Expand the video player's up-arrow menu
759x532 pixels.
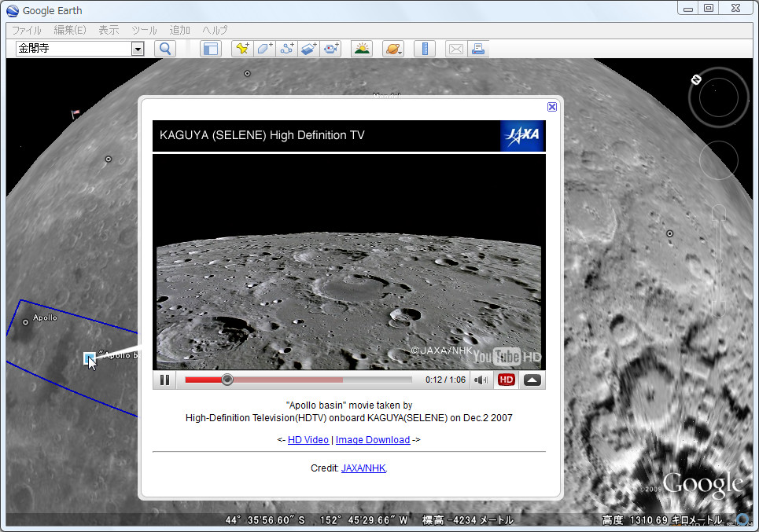click(x=532, y=380)
